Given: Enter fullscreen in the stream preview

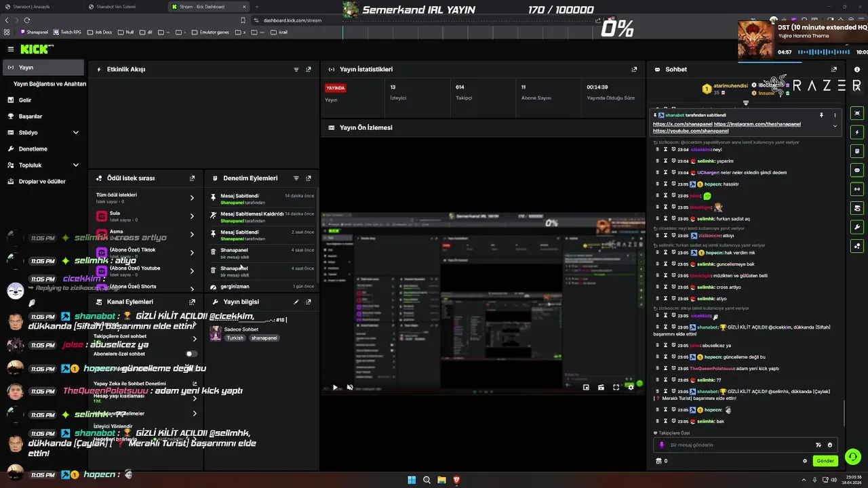Looking at the screenshot, I should click(616, 388).
